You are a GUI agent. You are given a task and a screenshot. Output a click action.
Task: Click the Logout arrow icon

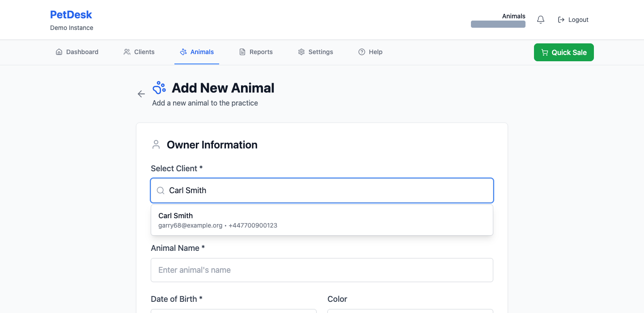pos(561,20)
